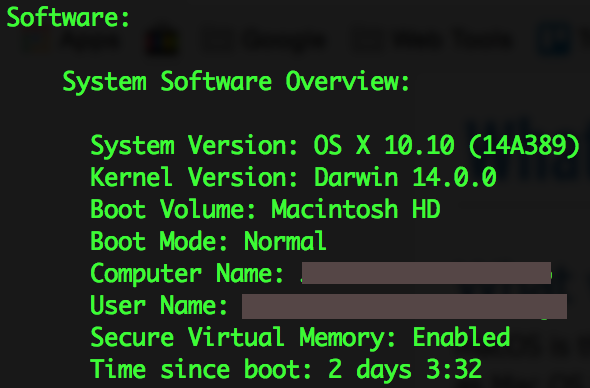Click the build number (14A389)
Image resolution: width=590 pixels, height=388 pixels.
(525, 145)
